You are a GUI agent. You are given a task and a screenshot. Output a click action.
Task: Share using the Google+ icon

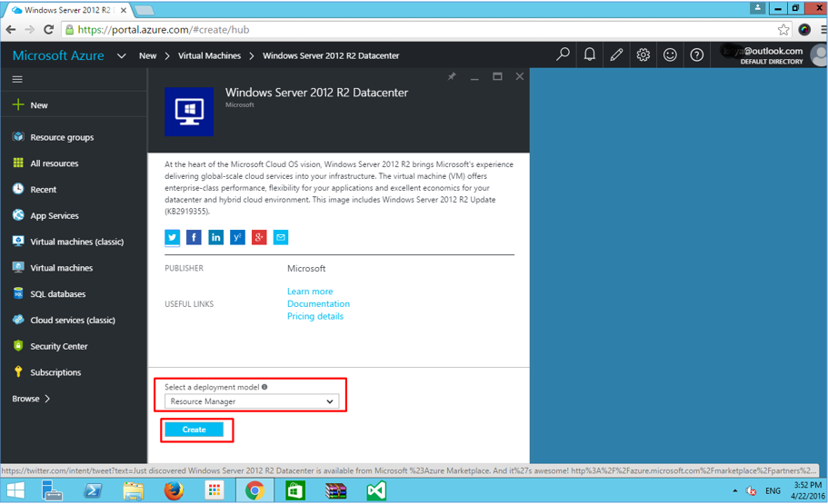point(259,238)
